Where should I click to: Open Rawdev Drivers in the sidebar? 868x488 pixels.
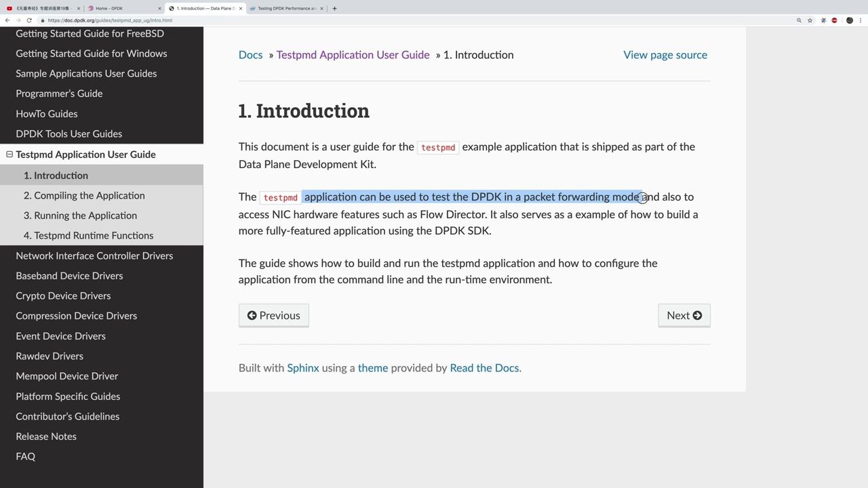point(50,356)
